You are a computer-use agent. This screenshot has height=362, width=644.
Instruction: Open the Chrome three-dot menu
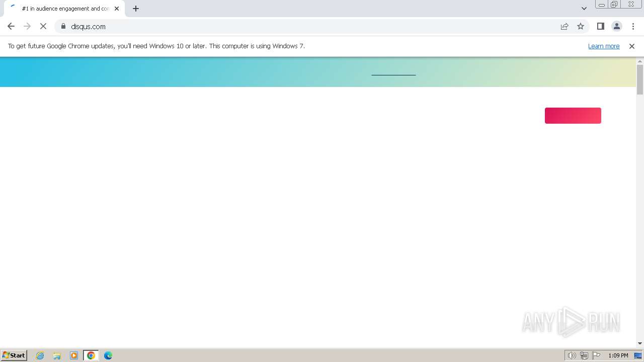[633, 26]
